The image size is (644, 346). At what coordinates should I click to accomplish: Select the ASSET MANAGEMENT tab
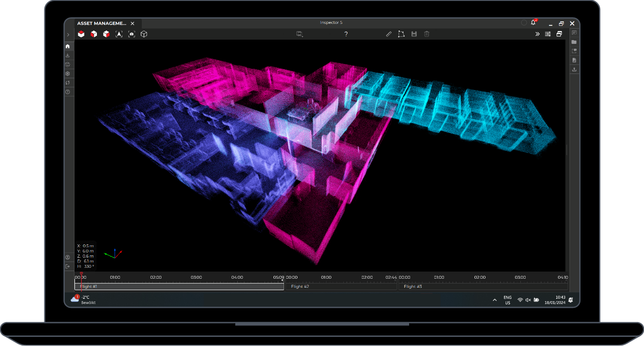[102, 23]
